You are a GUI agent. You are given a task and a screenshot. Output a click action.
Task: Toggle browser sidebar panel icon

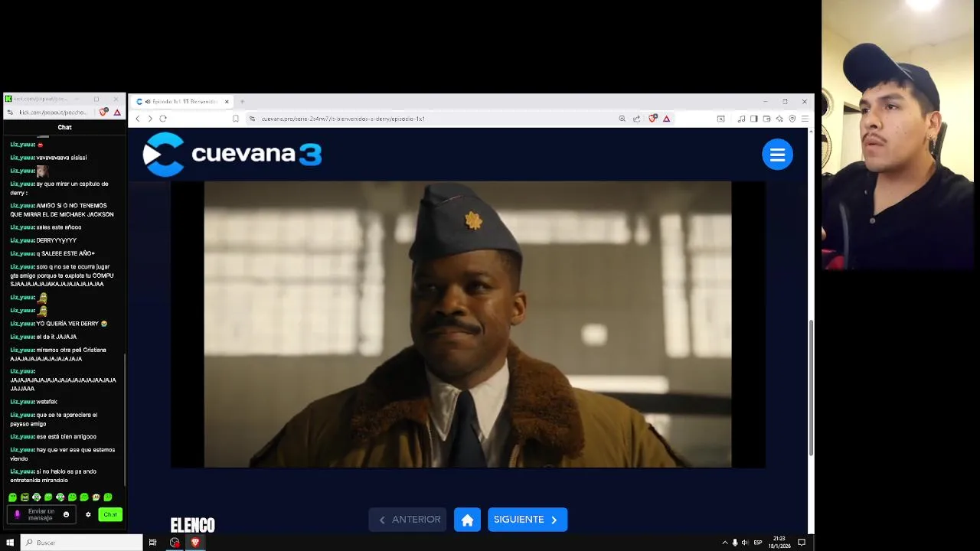[754, 119]
